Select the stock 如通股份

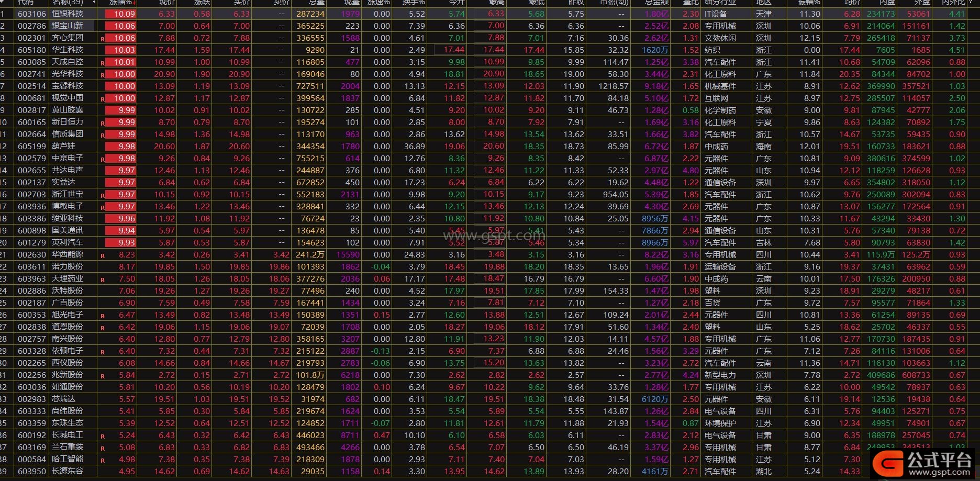point(68,387)
